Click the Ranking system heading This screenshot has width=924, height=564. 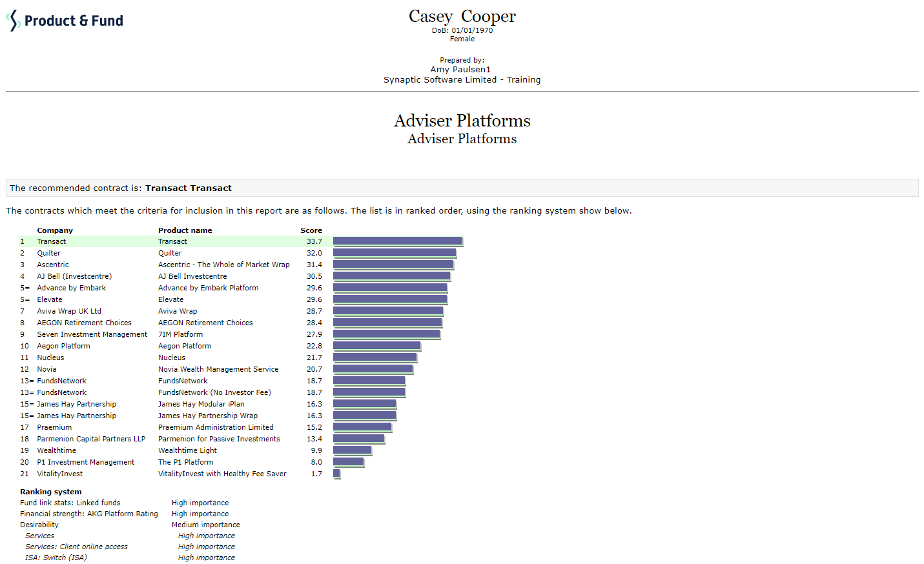51,492
